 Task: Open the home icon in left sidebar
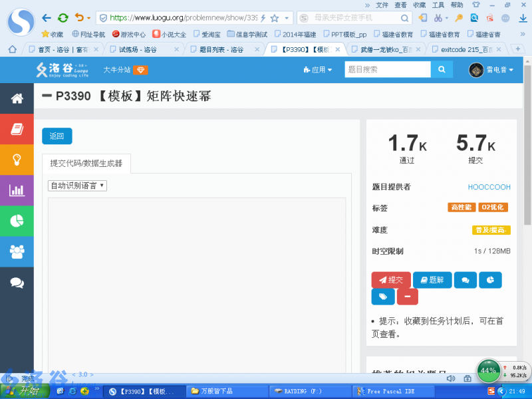coord(17,98)
